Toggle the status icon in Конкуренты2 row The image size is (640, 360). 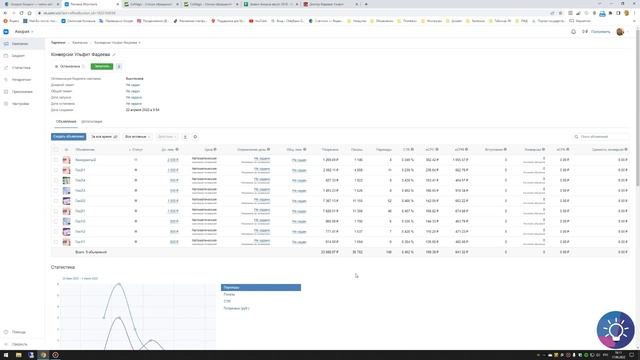[x=136, y=160]
